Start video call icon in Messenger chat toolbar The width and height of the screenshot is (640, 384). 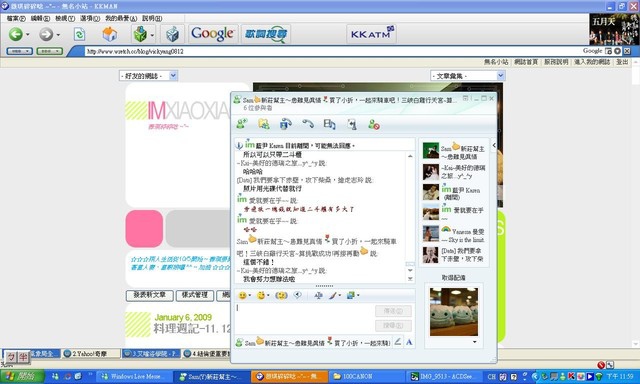click(x=285, y=124)
